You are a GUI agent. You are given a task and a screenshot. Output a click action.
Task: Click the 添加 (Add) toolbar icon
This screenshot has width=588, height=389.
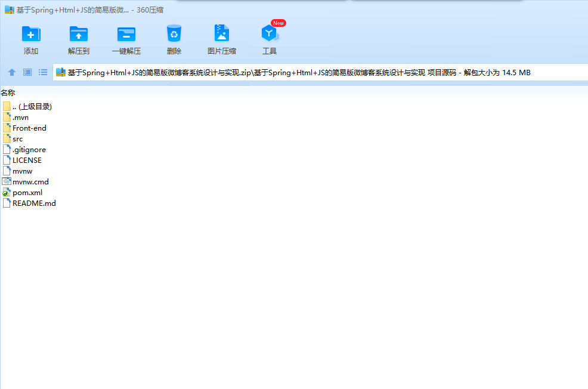click(31, 34)
